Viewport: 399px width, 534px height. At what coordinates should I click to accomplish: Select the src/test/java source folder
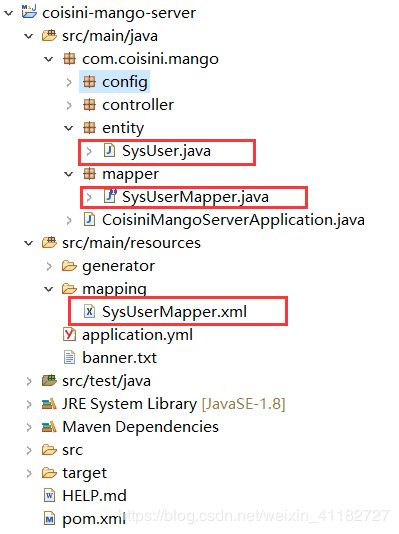106,381
